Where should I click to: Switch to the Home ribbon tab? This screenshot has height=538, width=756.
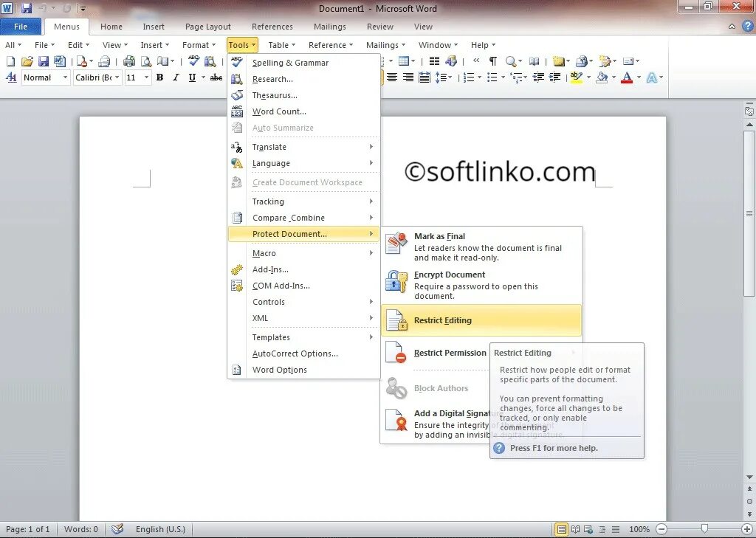(x=111, y=27)
